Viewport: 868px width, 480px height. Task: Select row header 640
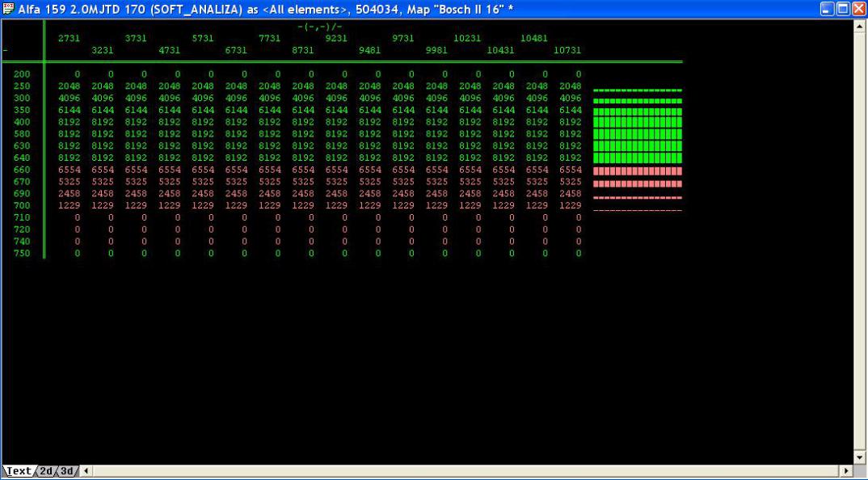pos(22,158)
